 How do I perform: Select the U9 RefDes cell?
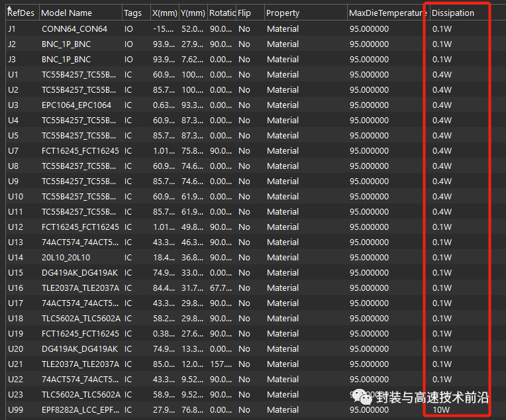pyautogui.click(x=13, y=182)
